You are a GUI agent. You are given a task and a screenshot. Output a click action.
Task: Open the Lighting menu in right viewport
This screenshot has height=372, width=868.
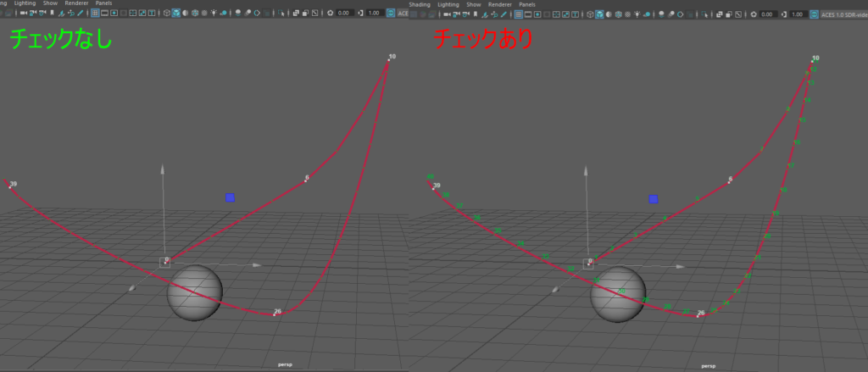point(448,4)
